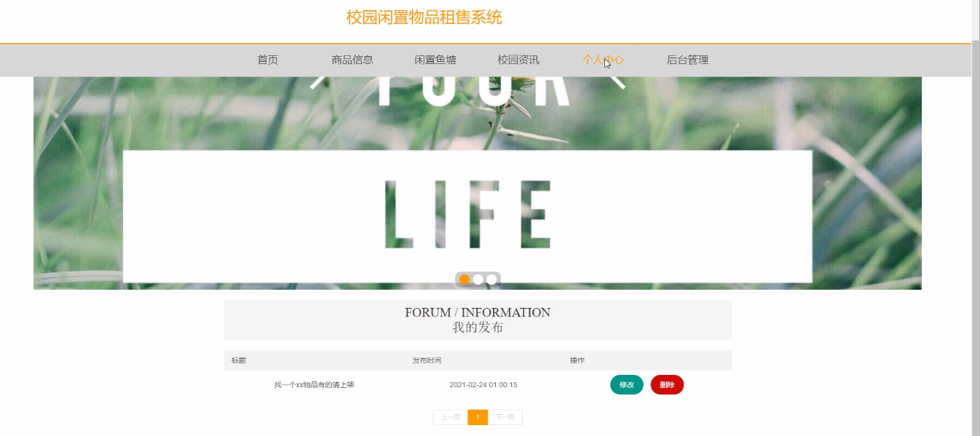Select the first orange carousel indicator dot
The height and width of the screenshot is (436, 980).
coord(465,280)
